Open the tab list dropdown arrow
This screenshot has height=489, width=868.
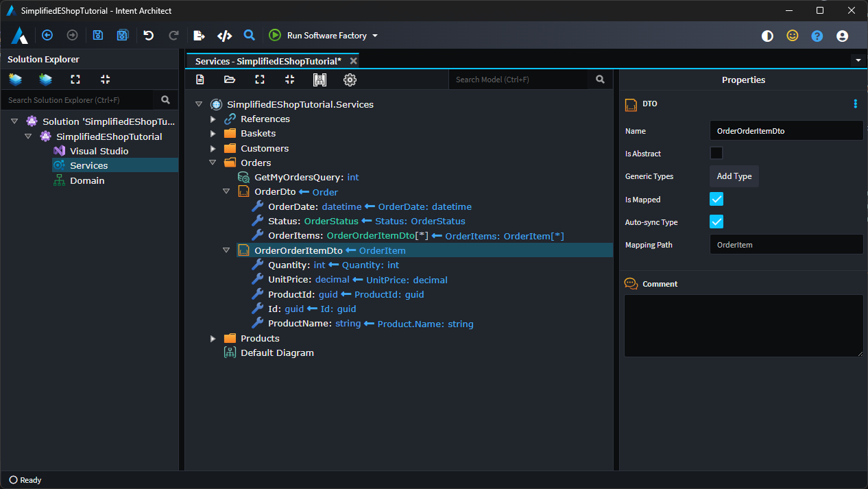[x=858, y=60]
